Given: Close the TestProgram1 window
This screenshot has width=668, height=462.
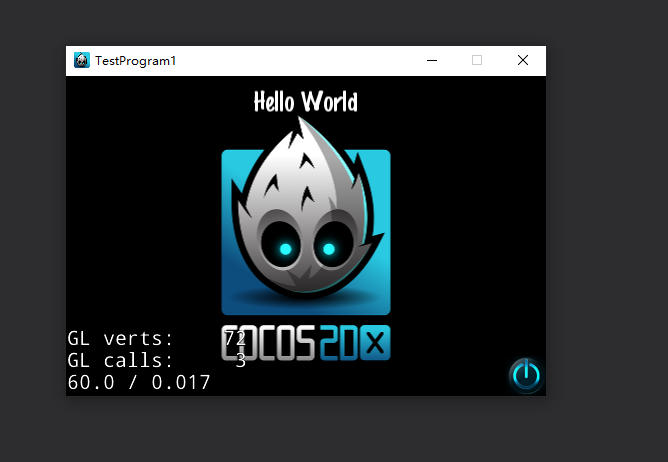Looking at the screenshot, I should (x=523, y=61).
